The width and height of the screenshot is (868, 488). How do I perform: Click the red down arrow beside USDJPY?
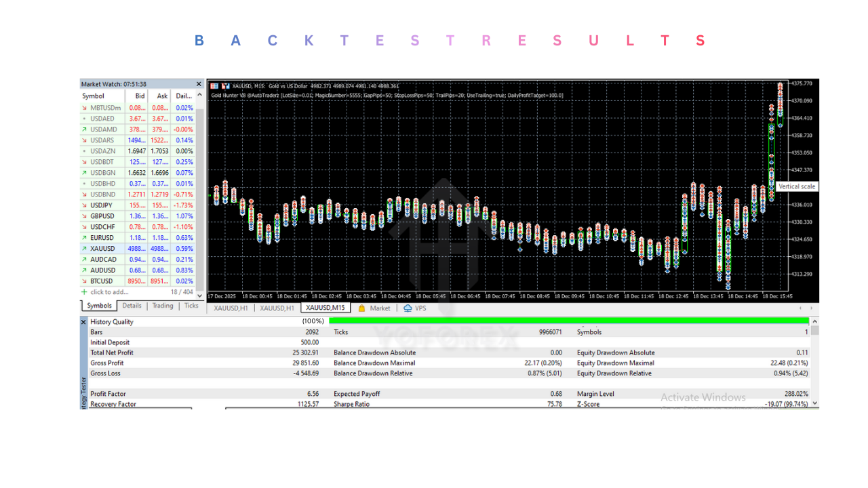pos(84,205)
